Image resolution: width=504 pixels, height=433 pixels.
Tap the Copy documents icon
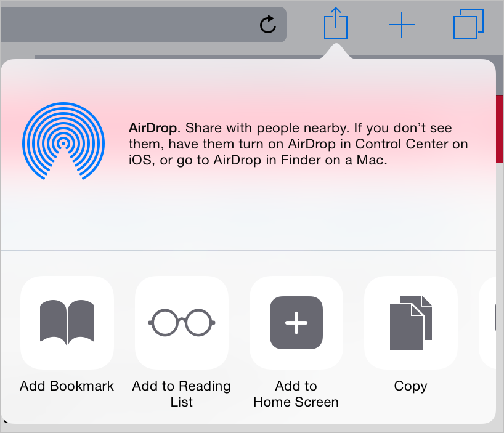pyautogui.click(x=410, y=323)
